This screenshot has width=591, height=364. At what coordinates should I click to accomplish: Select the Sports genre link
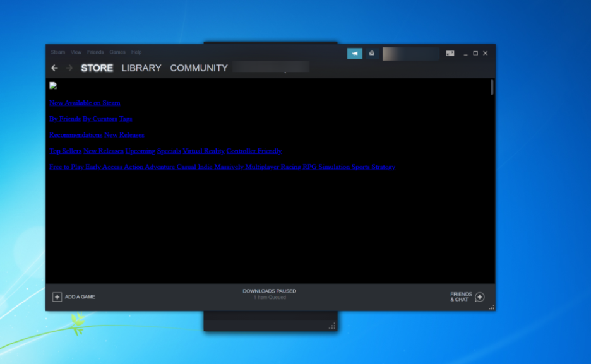tap(361, 167)
